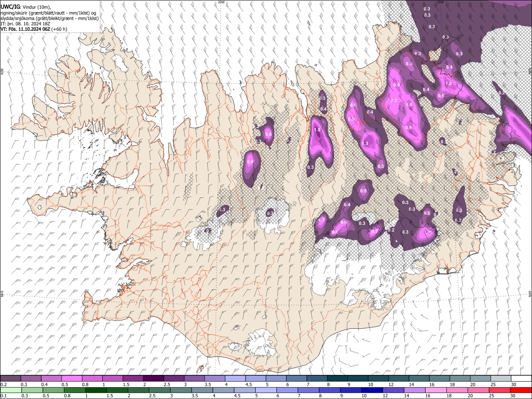Click the pink rain swatch between 18 and 20
This screenshot has width=532, height=399.
pos(457,390)
